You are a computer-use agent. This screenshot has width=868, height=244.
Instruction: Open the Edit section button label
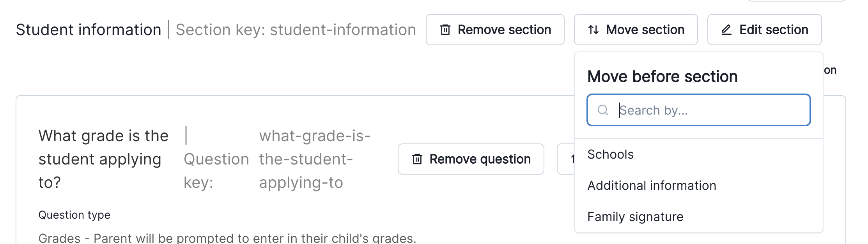tap(774, 30)
